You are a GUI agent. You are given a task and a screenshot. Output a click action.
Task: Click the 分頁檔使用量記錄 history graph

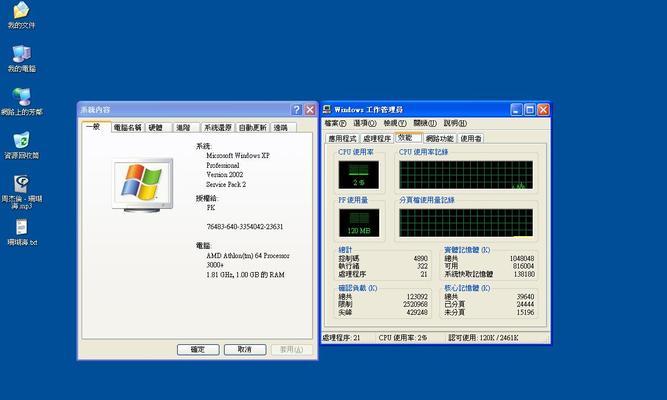pos(466,223)
